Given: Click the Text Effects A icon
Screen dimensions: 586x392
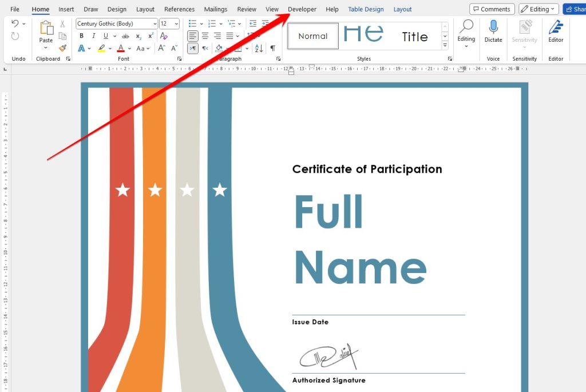Looking at the screenshot, I should tap(81, 48).
